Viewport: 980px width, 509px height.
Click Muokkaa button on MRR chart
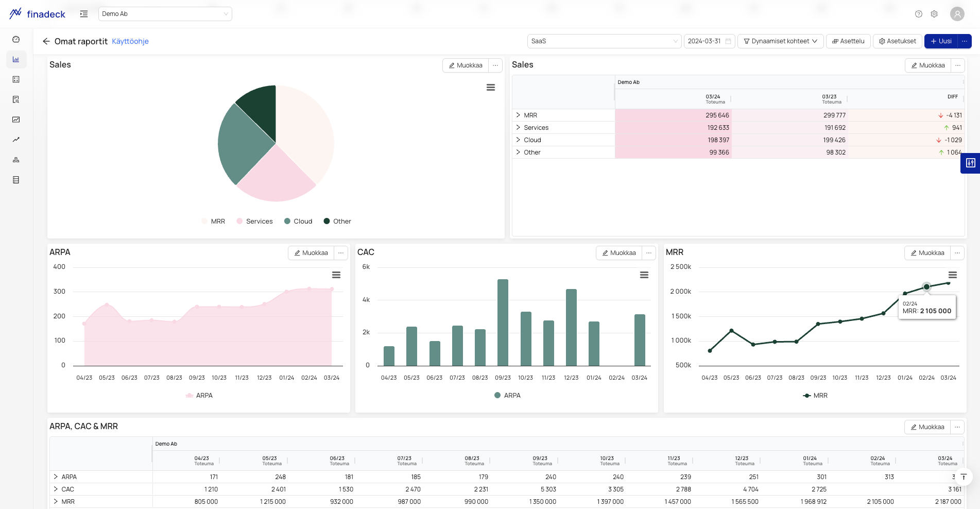pyautogui.click(x=927, y=253)
